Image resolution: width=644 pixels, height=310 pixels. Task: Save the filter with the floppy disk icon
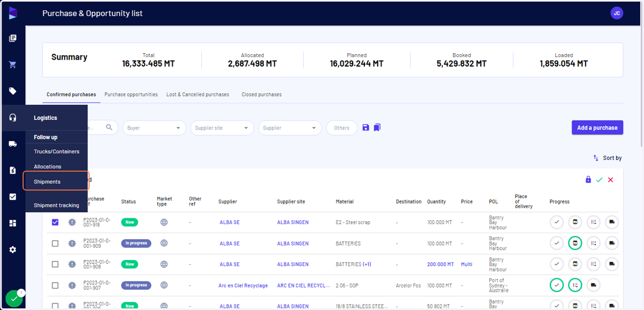[365, 128]
